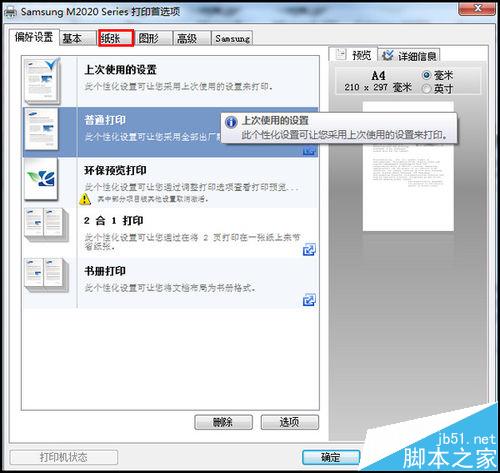The image size is (500, 473).
Task: Click the 删除 button
Action: pos(223,422)
